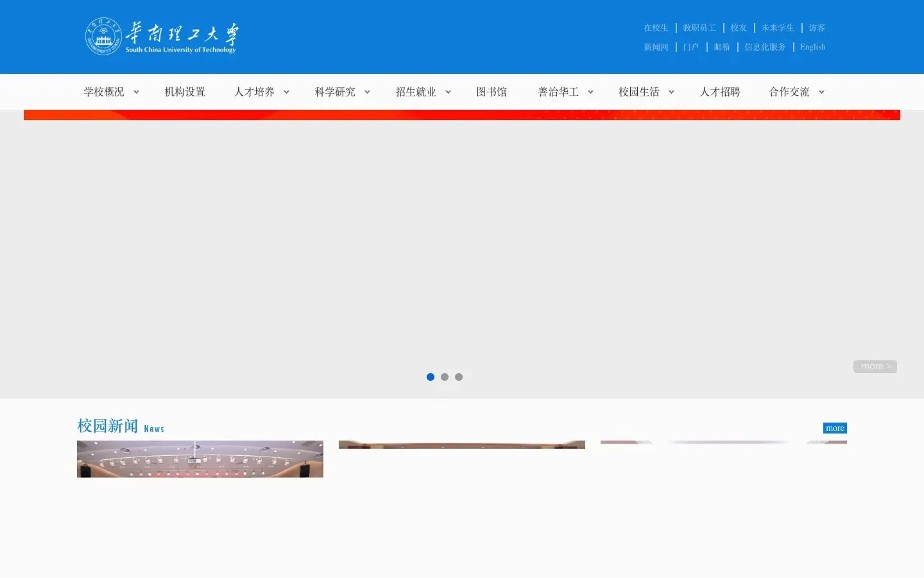The image size is (924, 578).
Task: Expand the 科学研究 dropdown arrow
Action: [367, 92]
